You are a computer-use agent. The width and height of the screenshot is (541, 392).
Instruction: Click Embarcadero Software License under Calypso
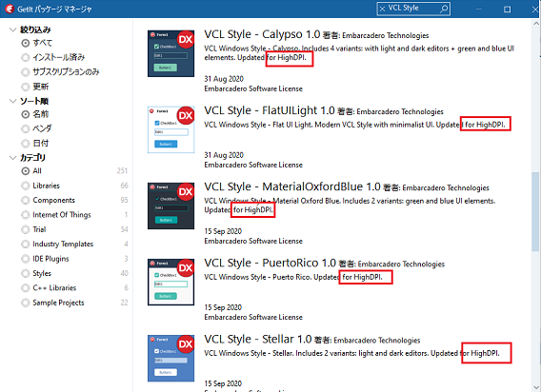(253, 88)
